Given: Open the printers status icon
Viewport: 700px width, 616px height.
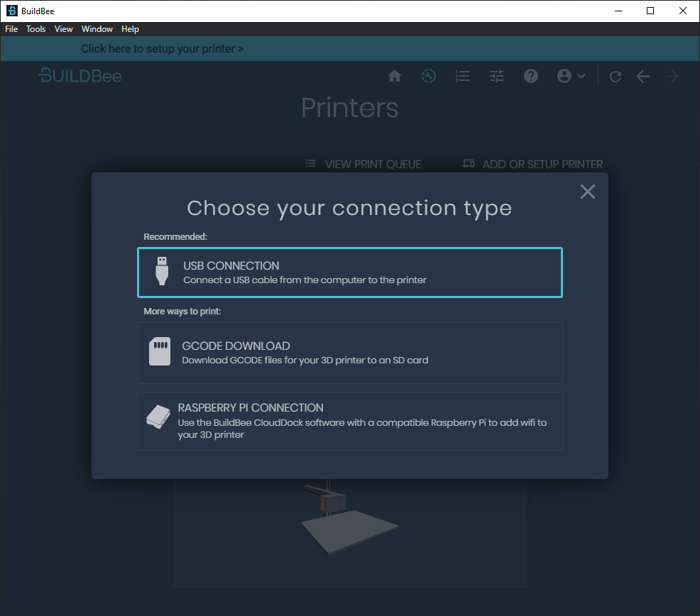Looking at the screenshot, I should coord(429,76).
